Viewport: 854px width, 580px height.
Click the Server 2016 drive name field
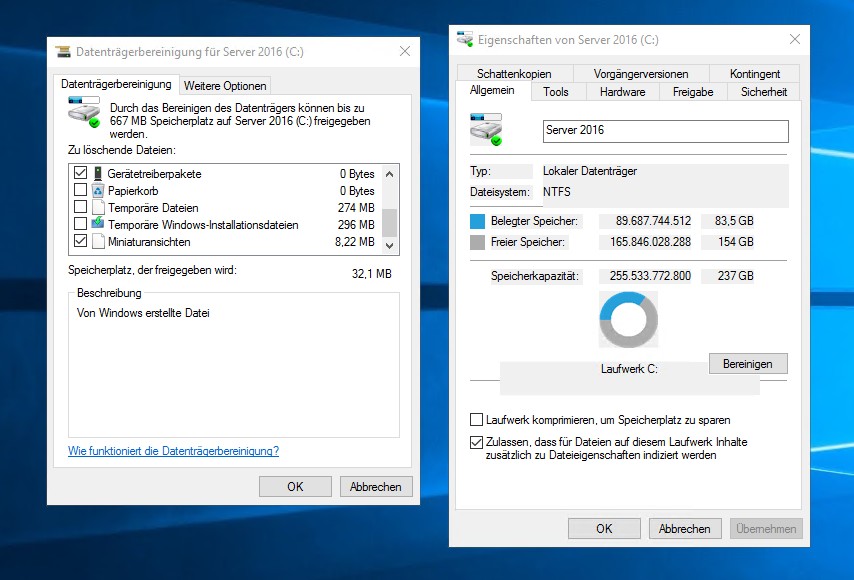666,131
